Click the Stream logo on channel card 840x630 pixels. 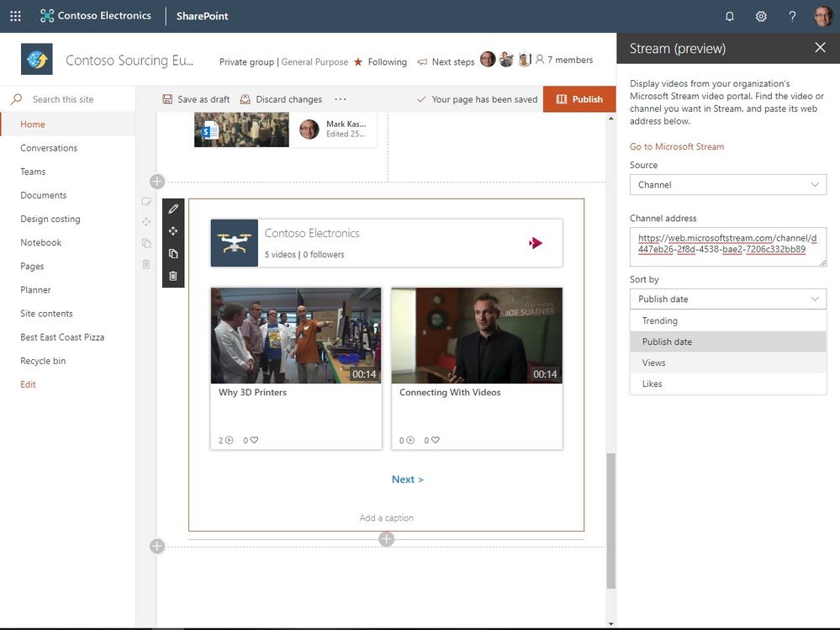tap(535, 243)
